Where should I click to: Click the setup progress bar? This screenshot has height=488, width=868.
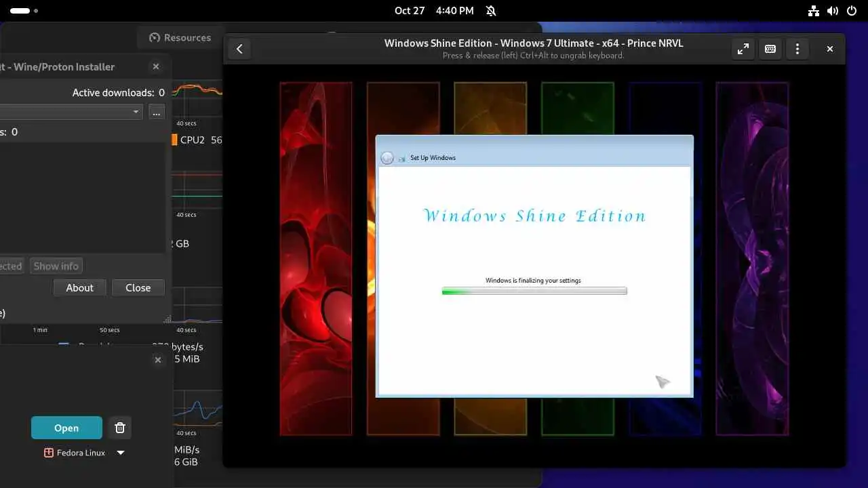(534, 291)
